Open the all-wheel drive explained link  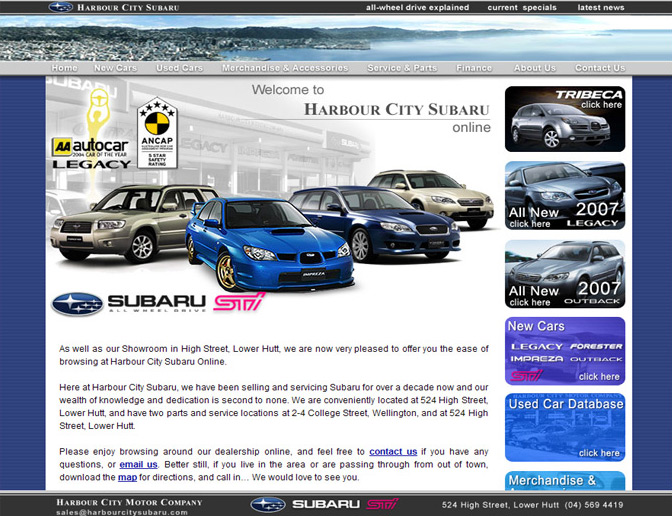pyautogui.click(x=417, y=7)
